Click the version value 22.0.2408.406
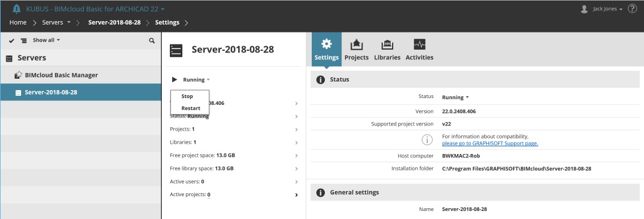Viewport: 644px width, 219px height. click(459, 111)
